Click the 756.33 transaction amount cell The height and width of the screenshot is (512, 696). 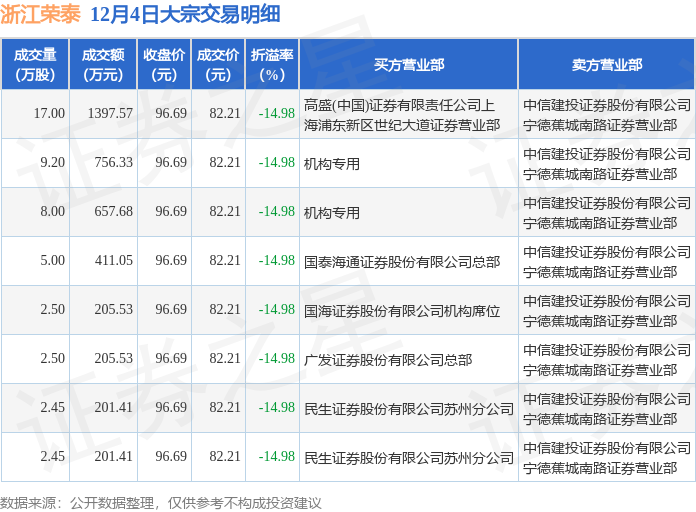tap(103, 163)
